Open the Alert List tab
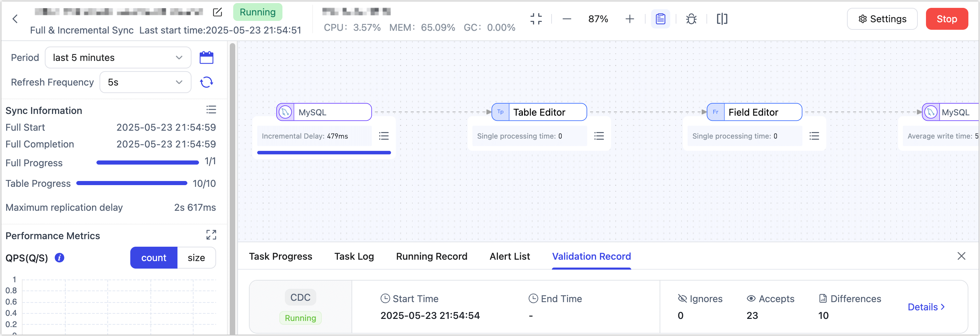The width and height of the screenshot is (980, 336). [x=509, y=256]
